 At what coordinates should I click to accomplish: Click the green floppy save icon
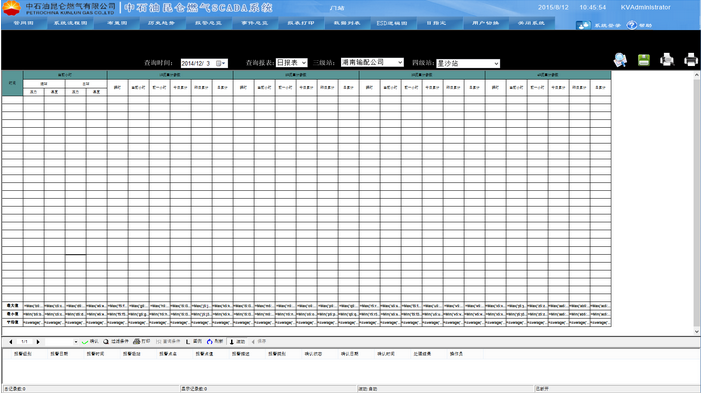click(643, 60)
